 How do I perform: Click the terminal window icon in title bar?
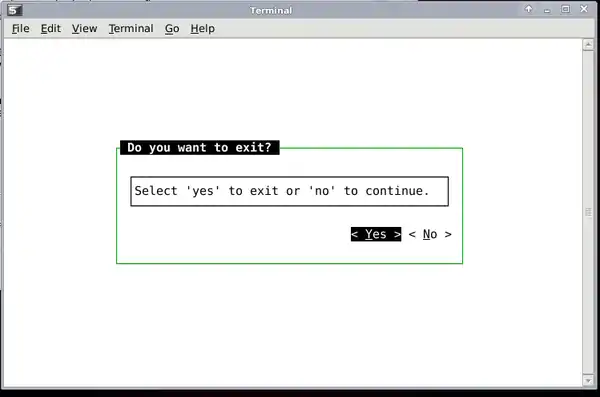click(15, 10)
